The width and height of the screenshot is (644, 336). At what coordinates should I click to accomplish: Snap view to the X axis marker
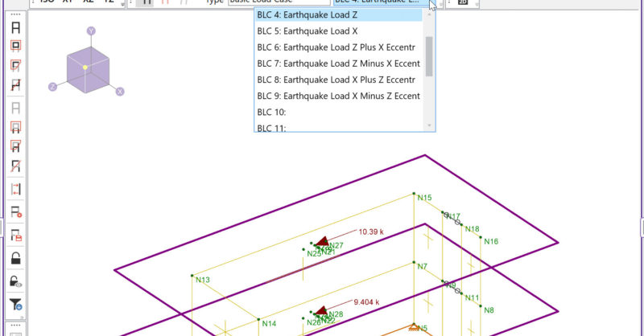119,92
